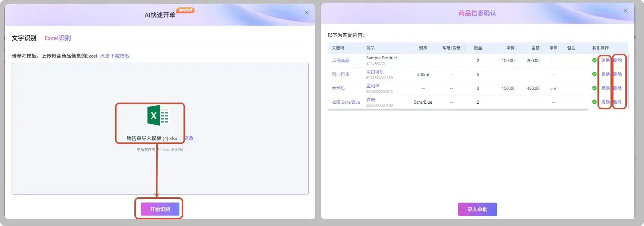The width and height of the screenshot is (644, 226).
Task: Click the file name 销售单导入模板 (4).xlsx
Action: (152, 138)
